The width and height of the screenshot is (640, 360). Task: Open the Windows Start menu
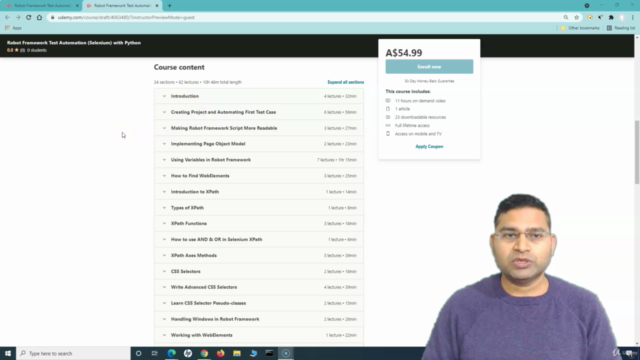(x=8, y=353)
